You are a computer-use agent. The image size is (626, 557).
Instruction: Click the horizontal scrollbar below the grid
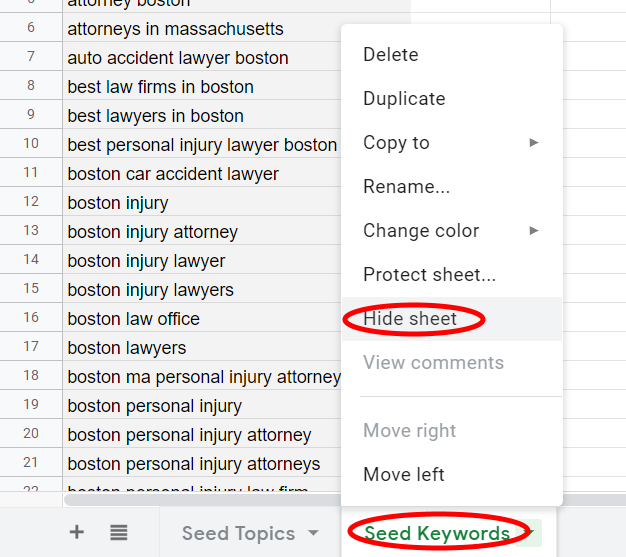[202, 500]
